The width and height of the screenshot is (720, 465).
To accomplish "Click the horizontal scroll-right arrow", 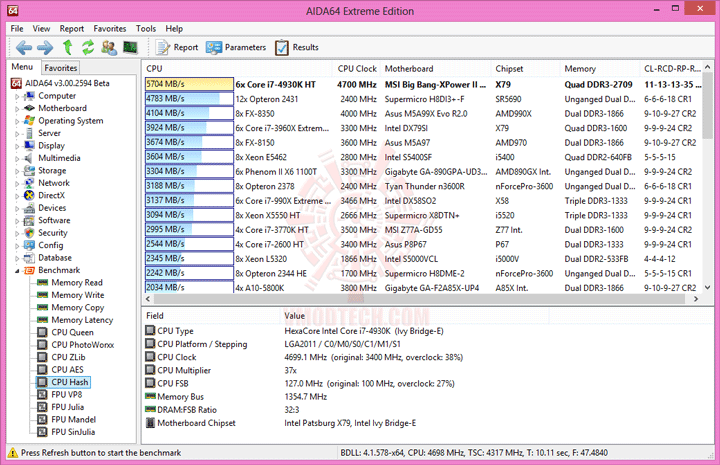I will pos(696,299).
